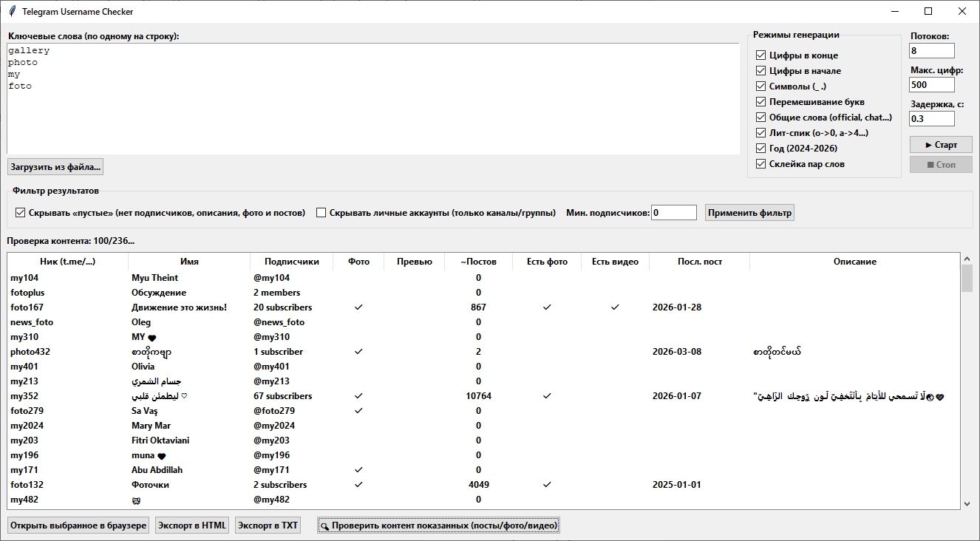
Task: Select the "20 subscribers" cell
Action: click(282, 307)
